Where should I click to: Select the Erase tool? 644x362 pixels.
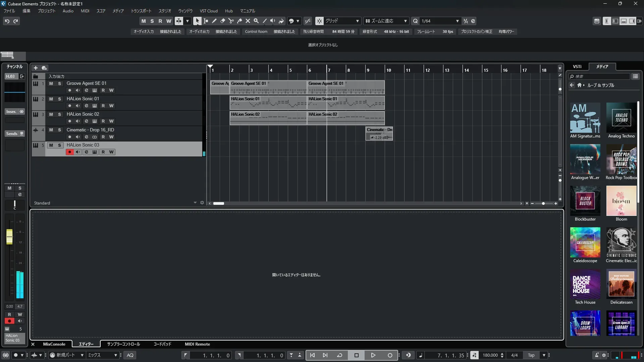[x=223, y=21]
